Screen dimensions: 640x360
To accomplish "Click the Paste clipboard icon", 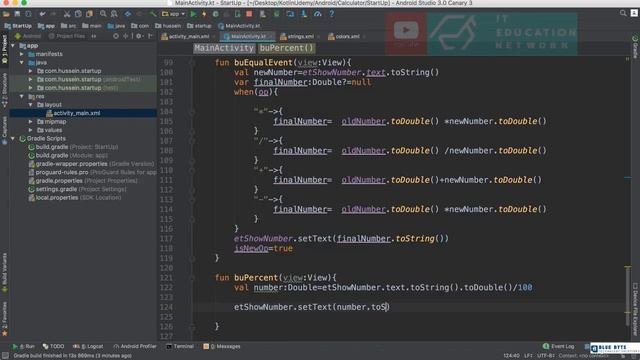I will [89, 14].
